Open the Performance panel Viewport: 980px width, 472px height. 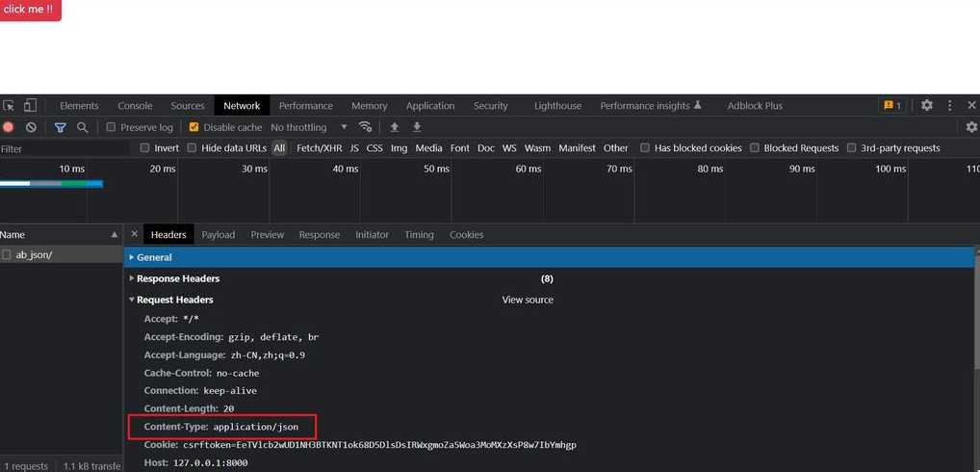pos(305,106)
